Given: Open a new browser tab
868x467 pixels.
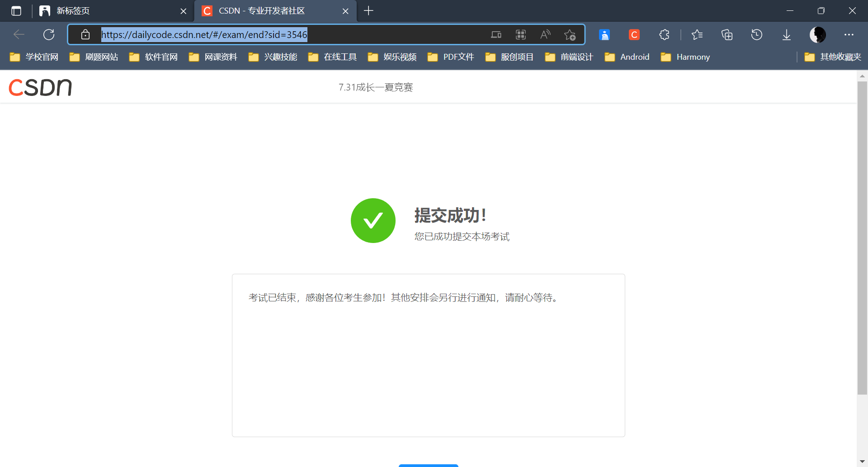Looking at the screenshot, I should point(368,11).
